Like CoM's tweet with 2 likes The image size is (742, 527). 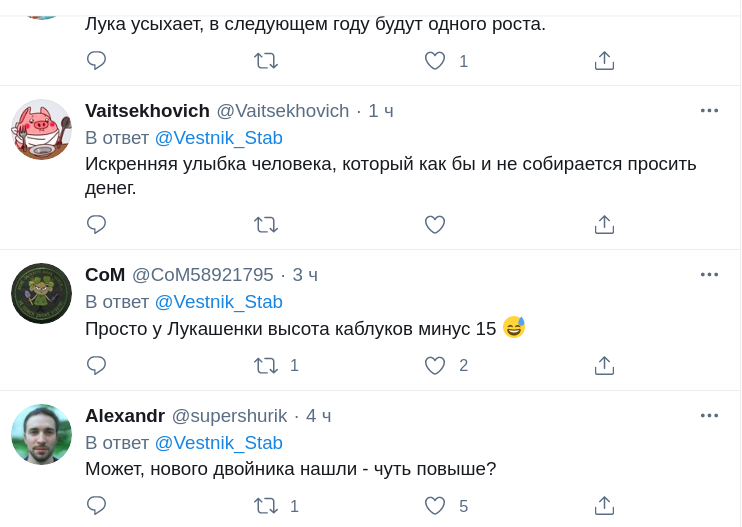click(435, 365)
